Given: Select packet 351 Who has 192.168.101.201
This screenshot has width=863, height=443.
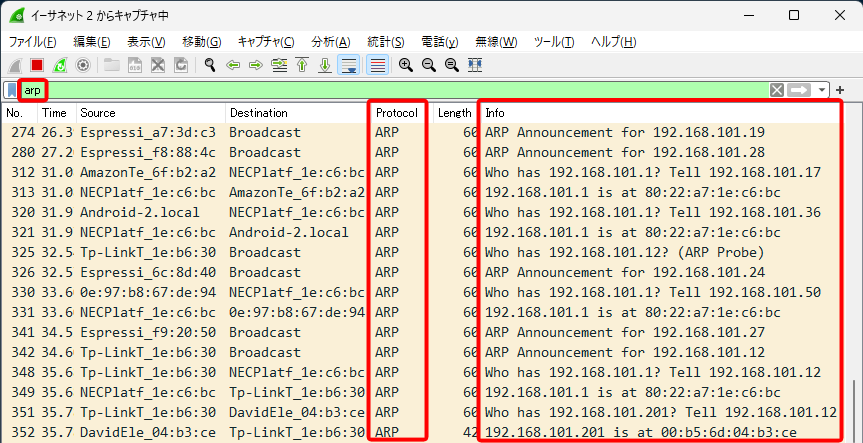Looking at the screenshot, I should pos(422,413).
